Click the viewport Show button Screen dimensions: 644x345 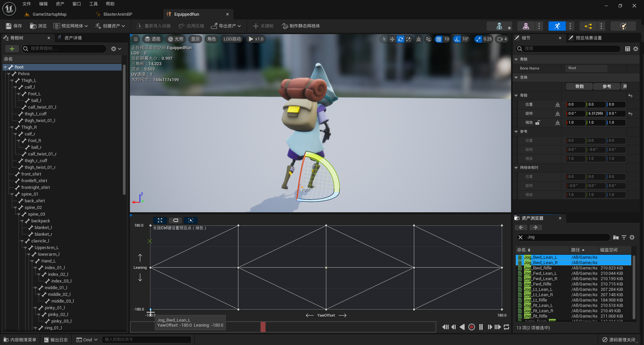click(x=195, y=39)
